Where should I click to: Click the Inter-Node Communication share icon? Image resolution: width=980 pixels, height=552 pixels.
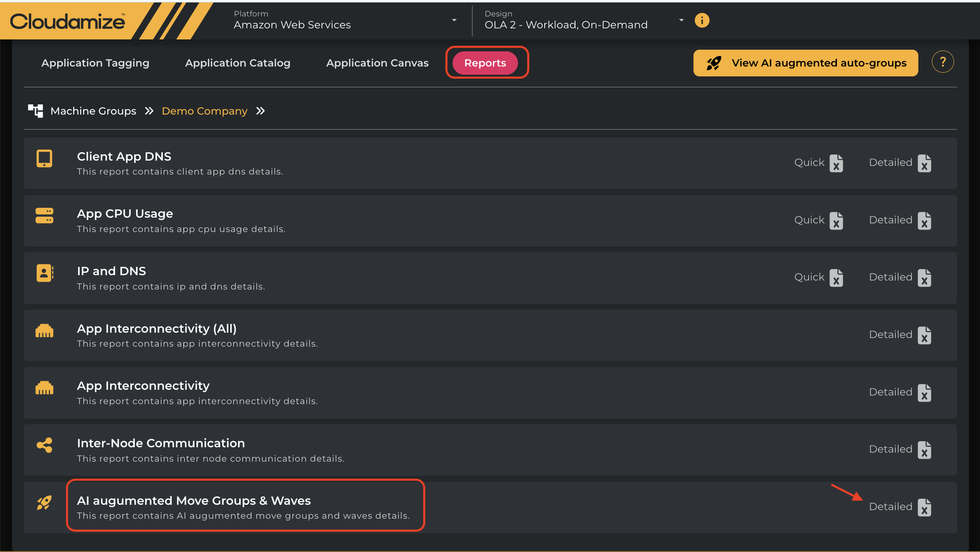pyautogui.click(x=44, y=445)
